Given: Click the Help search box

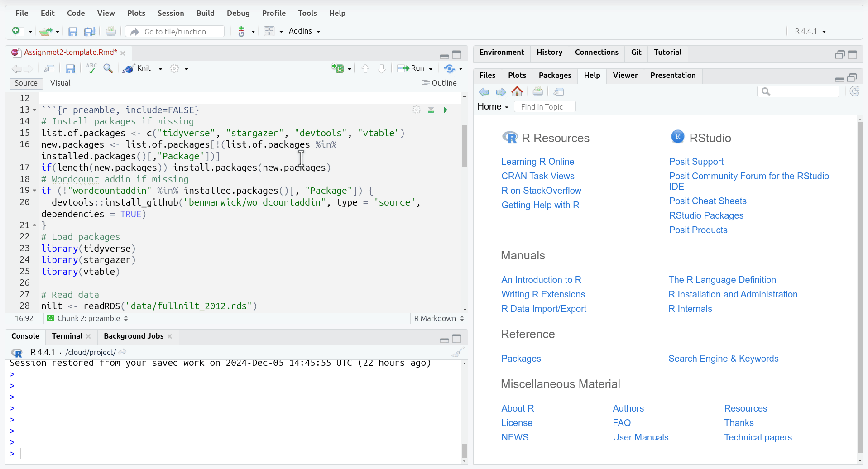Looking at the screenshot, I should tap(798, 91).
